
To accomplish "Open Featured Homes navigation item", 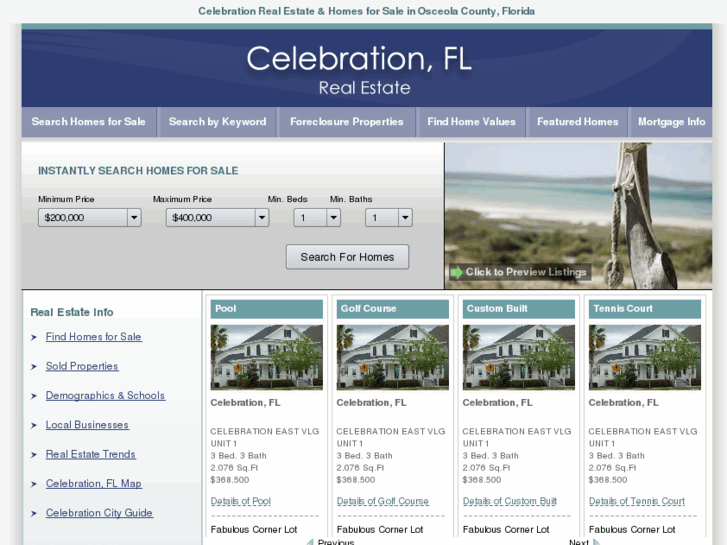I will coord(577,122).
